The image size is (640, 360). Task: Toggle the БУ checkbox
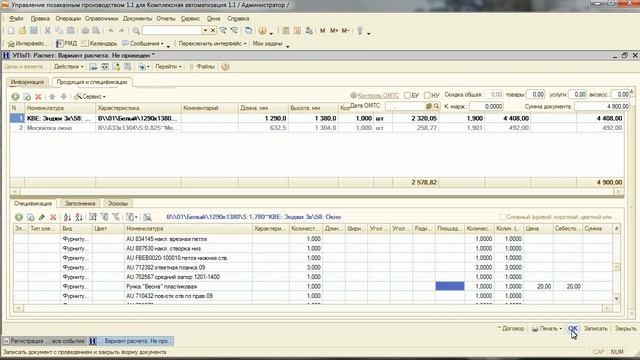click(407, 95)
